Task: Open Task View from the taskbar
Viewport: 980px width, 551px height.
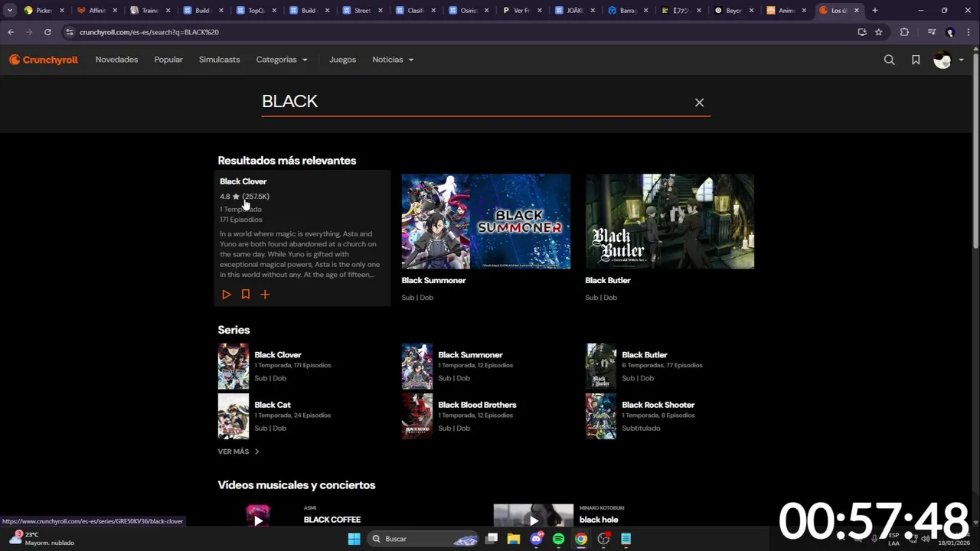Action: click(x=492, y=539)
